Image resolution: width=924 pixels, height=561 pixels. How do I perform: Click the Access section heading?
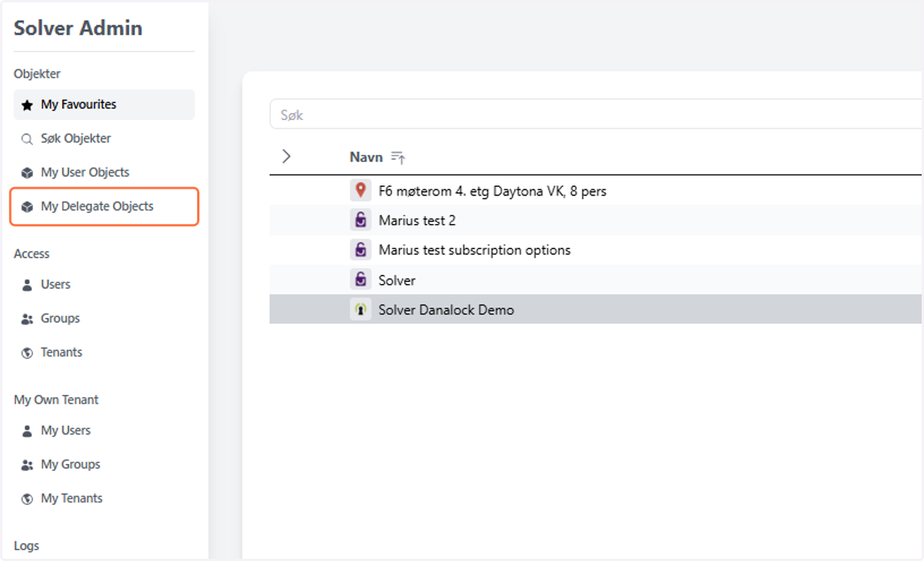(x=32, y=254)
